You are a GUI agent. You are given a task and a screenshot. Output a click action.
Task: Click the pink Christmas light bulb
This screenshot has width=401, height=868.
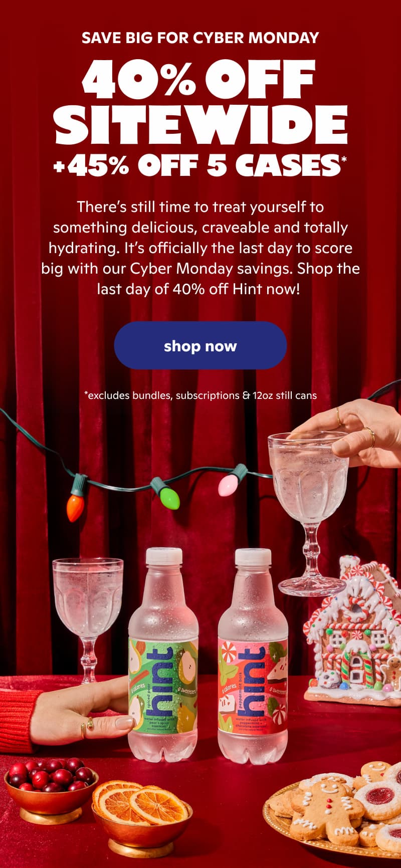[232, 481]
